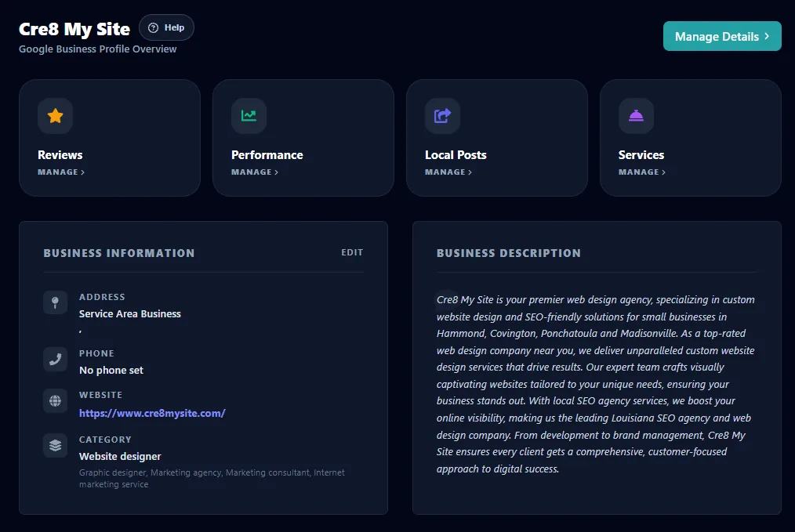Click the Phone handset icon
This screenshot has width=795, height=532.
(x=55, y=359)
